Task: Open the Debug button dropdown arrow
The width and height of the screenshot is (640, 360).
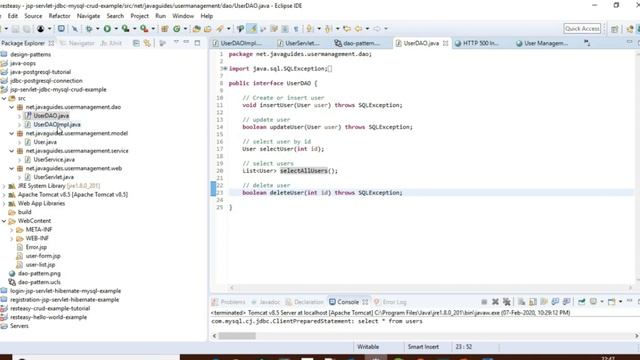Action: click(98, 29)
